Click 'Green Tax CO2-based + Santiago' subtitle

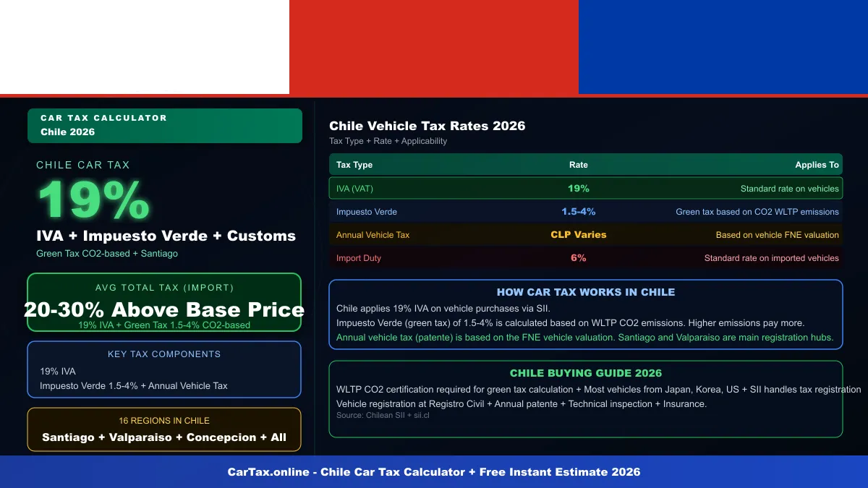(107, 254)
